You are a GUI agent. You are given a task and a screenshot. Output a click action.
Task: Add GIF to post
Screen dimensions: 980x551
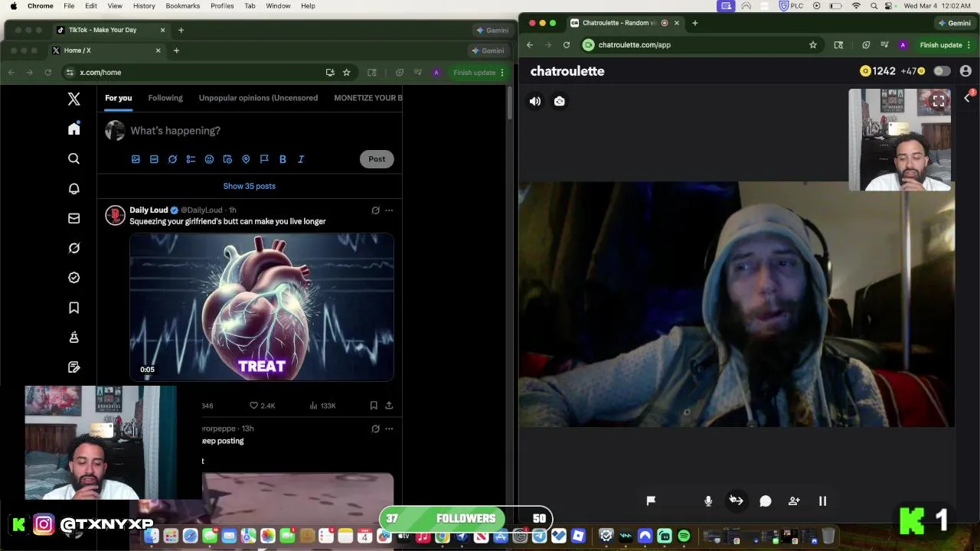[x=154, y=159]
